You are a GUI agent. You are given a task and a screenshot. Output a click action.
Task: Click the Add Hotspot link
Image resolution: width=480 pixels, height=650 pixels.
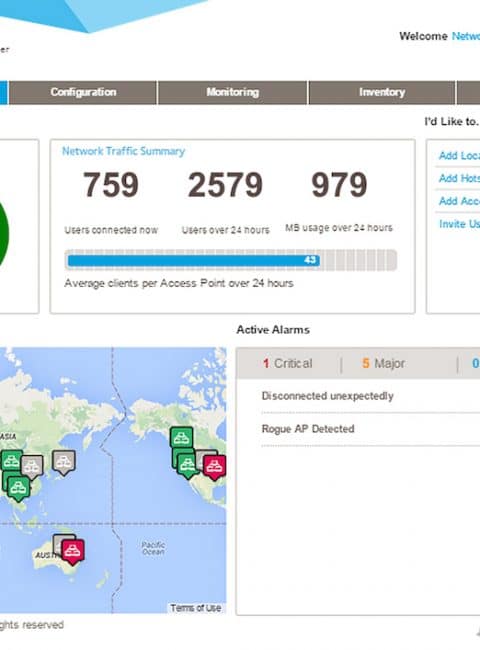pos(459,178)
